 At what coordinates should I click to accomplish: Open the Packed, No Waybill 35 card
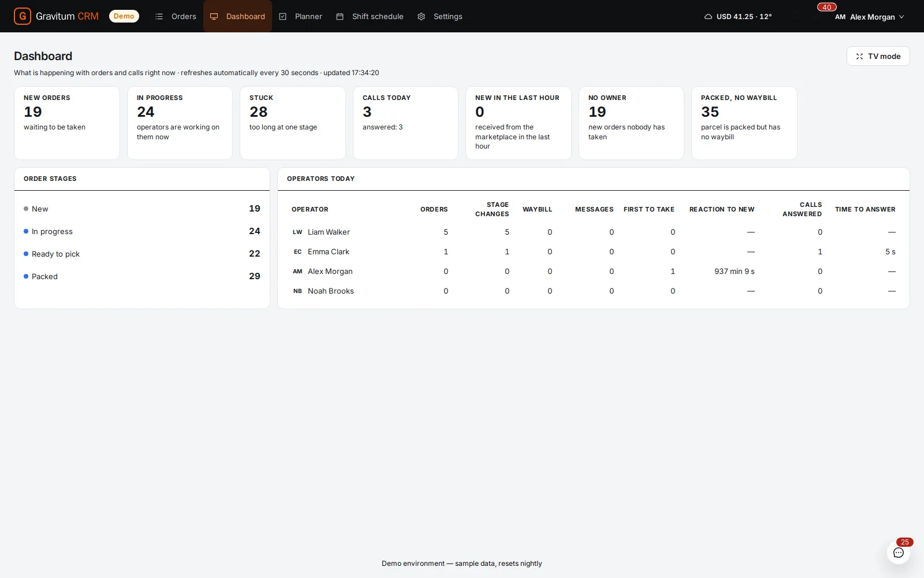tap(744, 123)
